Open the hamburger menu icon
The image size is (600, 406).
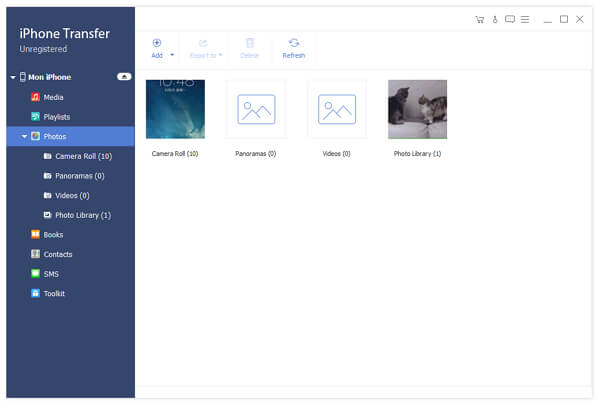point(525,19)
